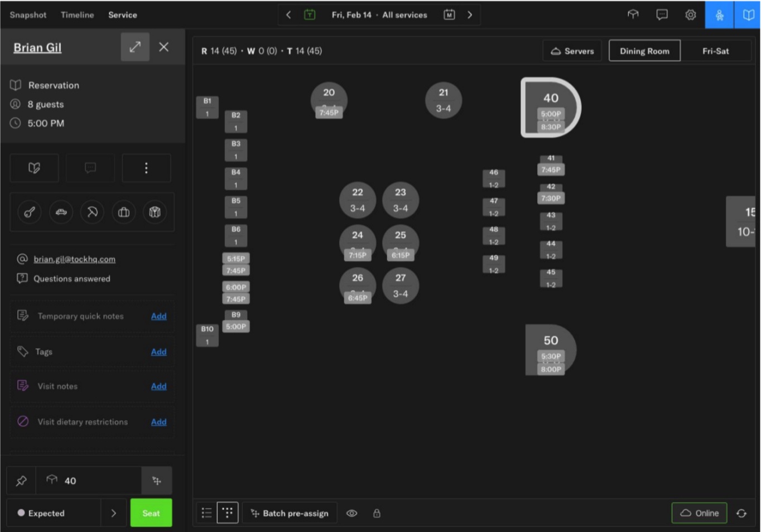
Task: Open the Fri-Sat floor plan selector
Action: 715,51
